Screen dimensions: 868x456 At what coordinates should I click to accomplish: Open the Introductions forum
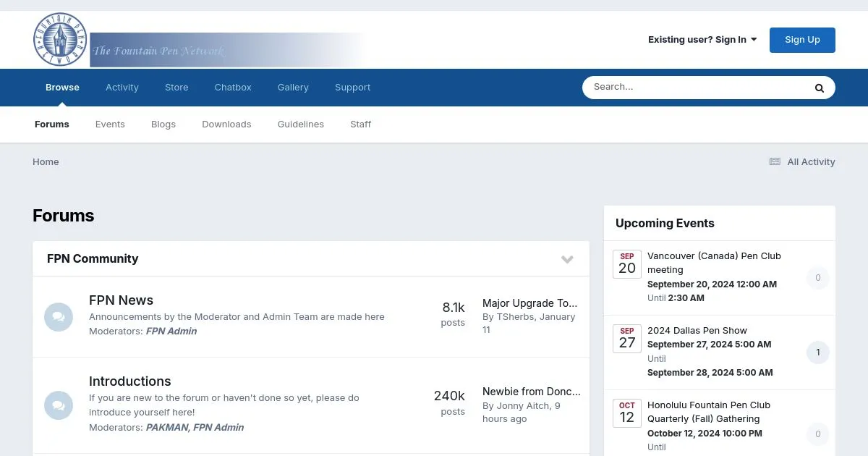(130, 381)
